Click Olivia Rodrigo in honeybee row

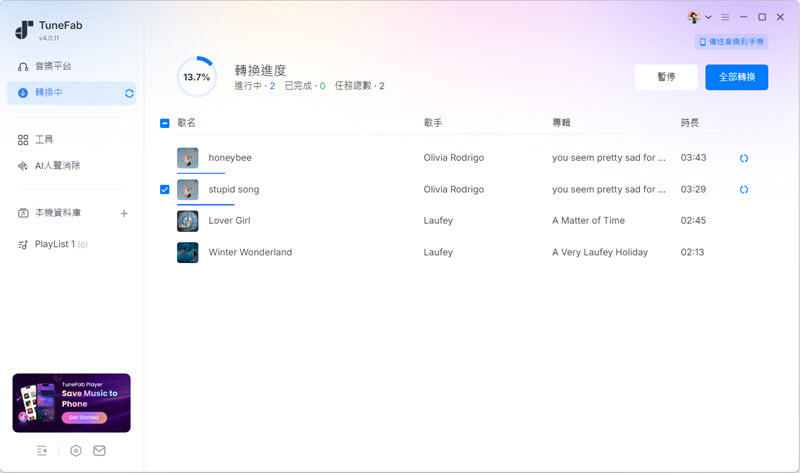[x=454, y=158]
